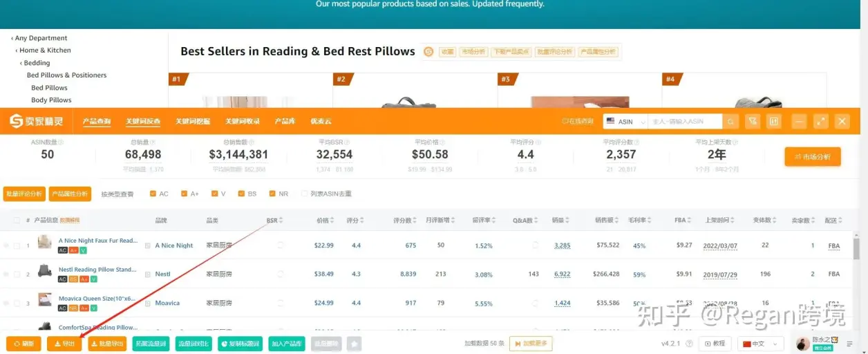
Task: Click the 产品属性分析 button above the table
Action: (70, 194)
